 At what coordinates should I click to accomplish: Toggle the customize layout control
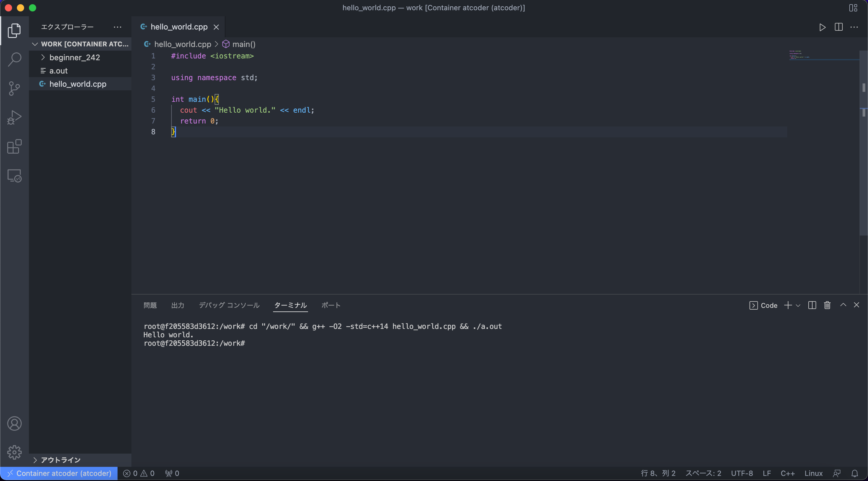(x=853, y=8)
